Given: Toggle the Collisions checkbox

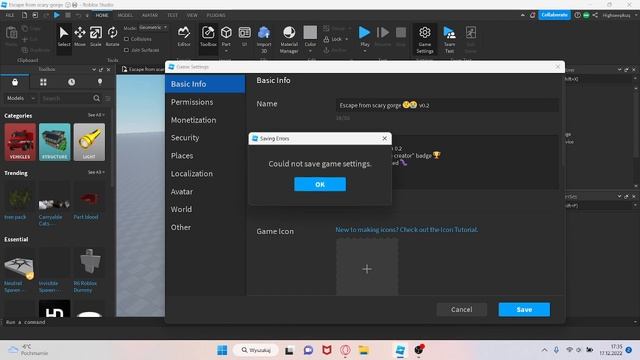Looking at the screenshot, I should coord(127,39).
